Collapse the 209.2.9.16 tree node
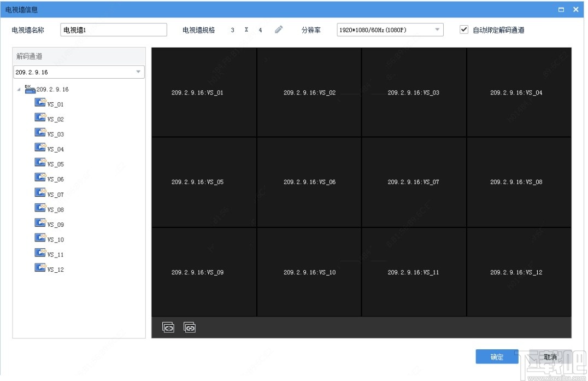588x381 pixels. click(19, 89)
